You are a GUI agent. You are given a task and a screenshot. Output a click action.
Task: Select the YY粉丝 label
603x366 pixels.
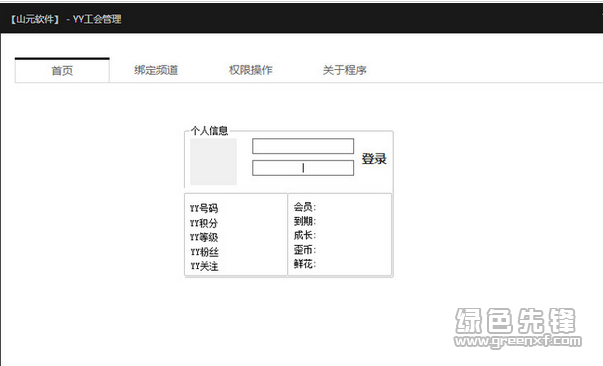pos(204,252)
